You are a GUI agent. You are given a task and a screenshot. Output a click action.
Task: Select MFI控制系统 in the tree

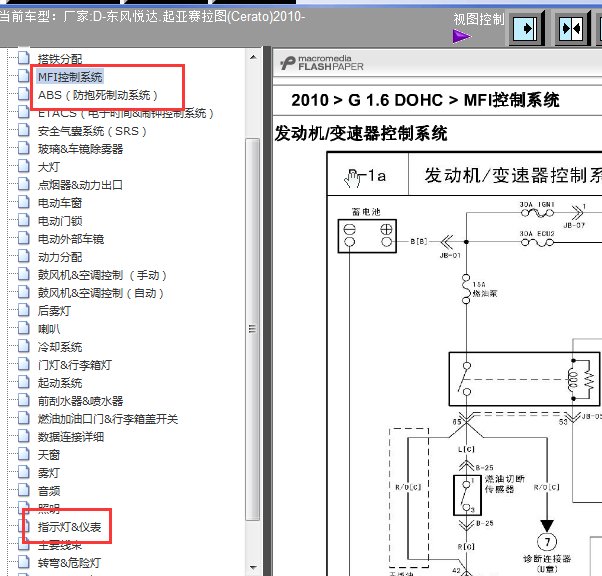(x=70, y=77)
